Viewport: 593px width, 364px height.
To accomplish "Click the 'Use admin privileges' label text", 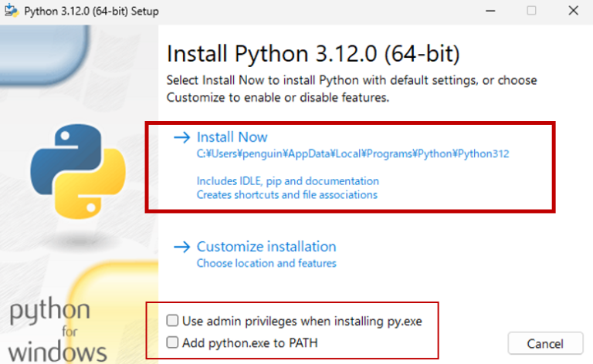I will tap(302, 320).
